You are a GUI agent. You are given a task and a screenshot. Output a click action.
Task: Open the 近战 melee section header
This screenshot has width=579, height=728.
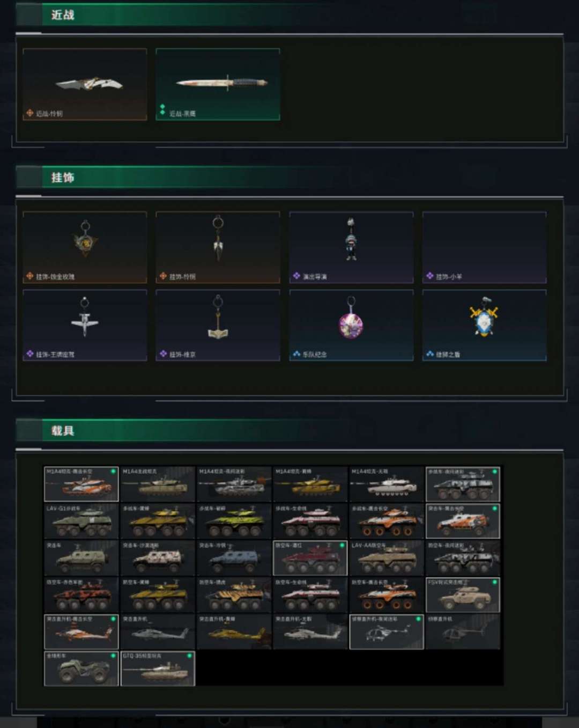coord(63,15)
